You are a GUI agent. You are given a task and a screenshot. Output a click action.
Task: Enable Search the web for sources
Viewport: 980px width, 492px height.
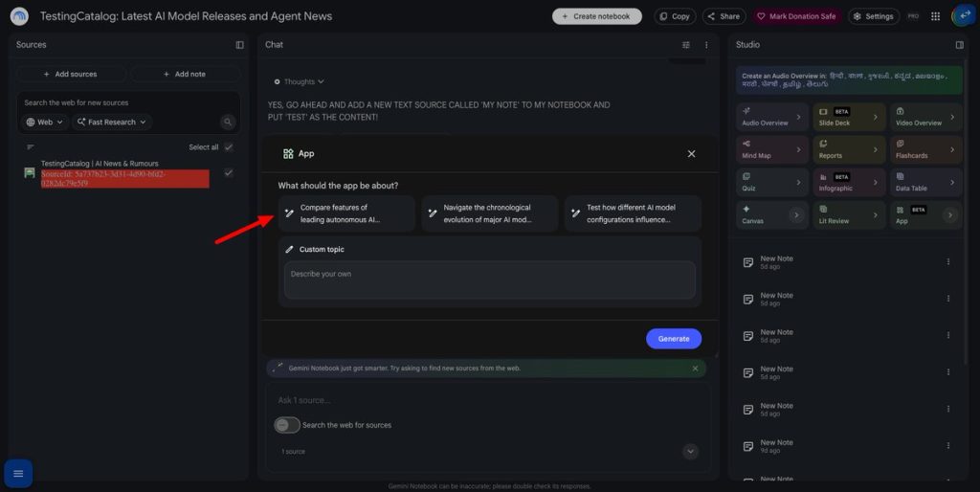point(287,425)
